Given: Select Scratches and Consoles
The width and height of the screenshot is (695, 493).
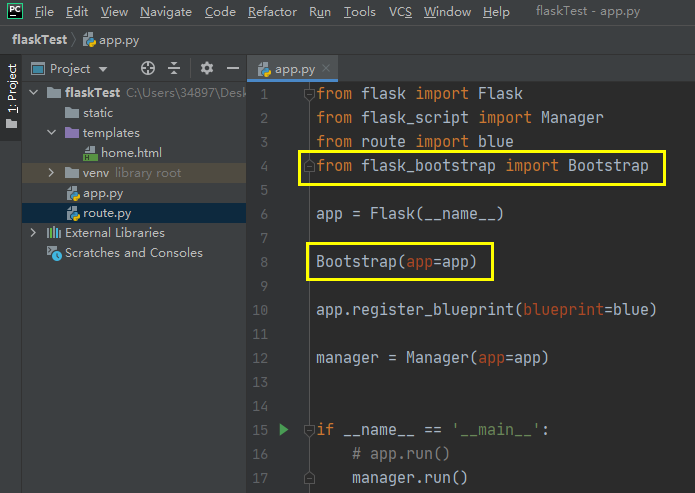Looking at the screenshot, I should point(134,253).
